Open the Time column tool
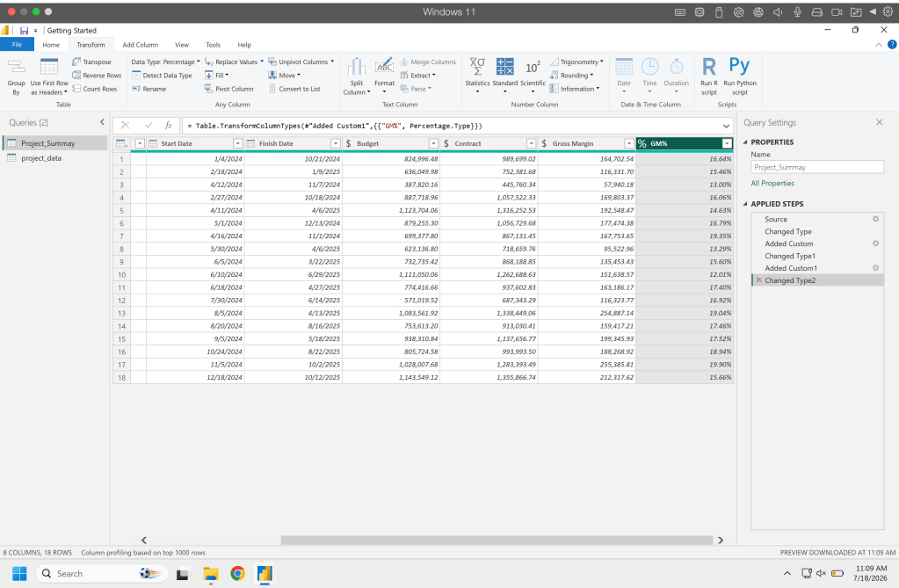 pyautogui.click(x=649, y=76)
